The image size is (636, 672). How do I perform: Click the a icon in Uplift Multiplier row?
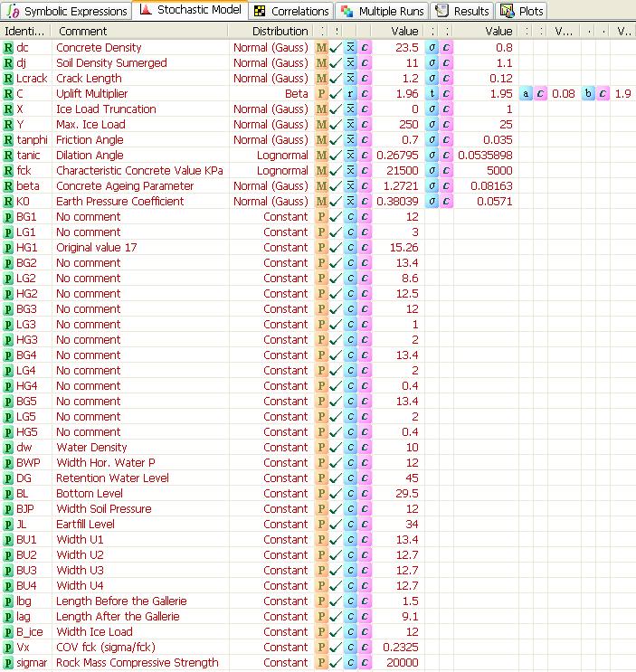click(x=526, y=94)
